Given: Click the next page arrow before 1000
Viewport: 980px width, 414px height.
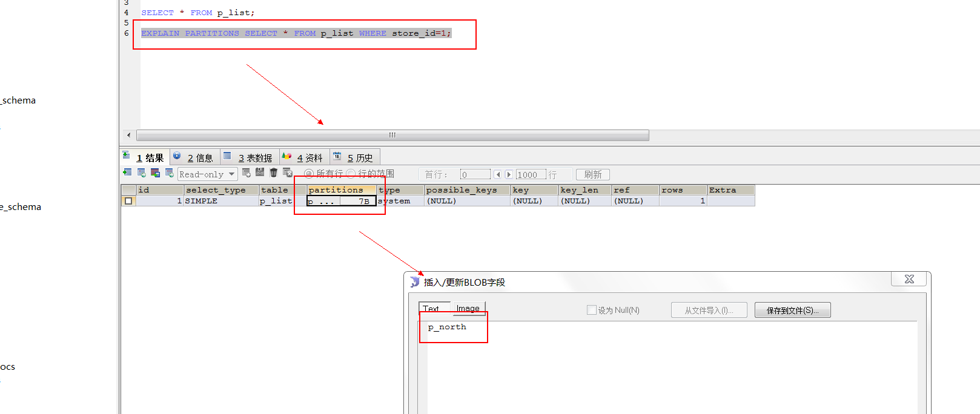Looking at the screenshot, I should coord(509,174).
